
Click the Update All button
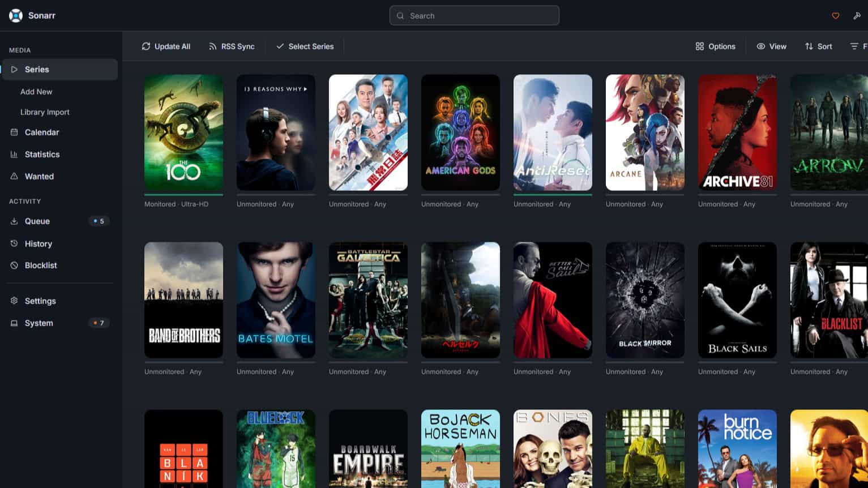[166, 46]
